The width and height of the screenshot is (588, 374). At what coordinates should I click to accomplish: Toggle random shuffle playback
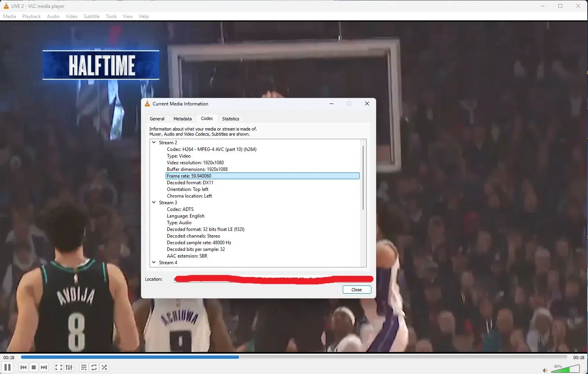click(104, 367)
